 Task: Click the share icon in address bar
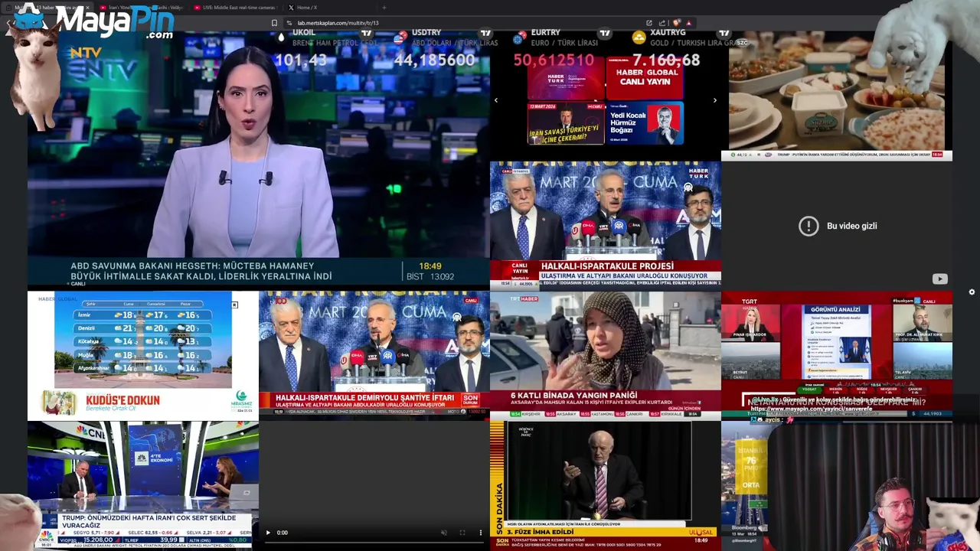(x=661, y=23)
